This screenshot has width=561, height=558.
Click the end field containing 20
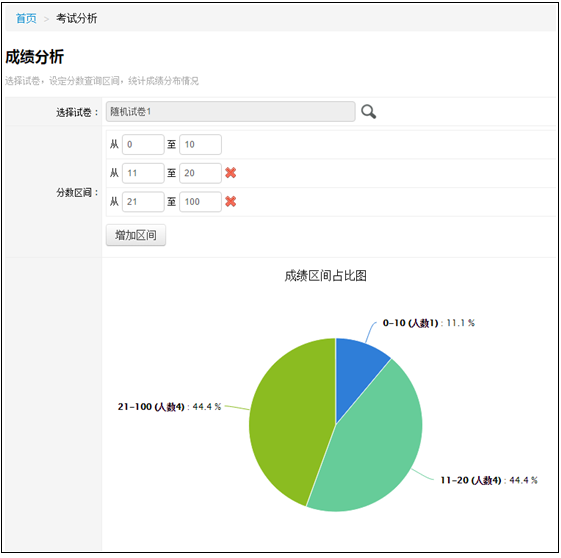point(200,173)
